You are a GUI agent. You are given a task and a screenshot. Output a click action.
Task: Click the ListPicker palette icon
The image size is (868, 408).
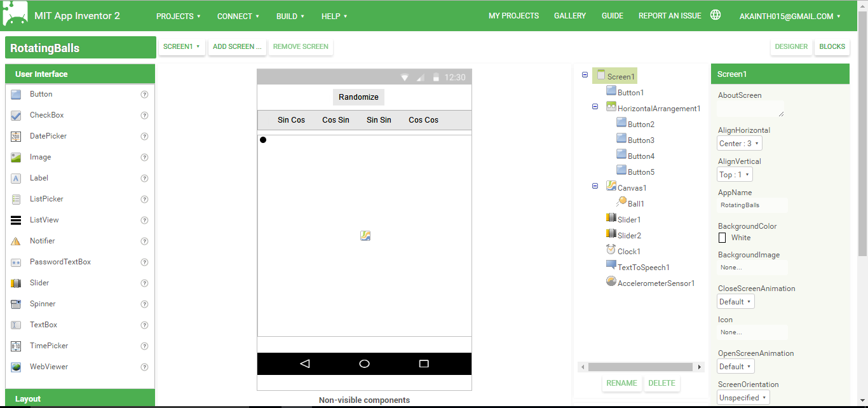17,199
